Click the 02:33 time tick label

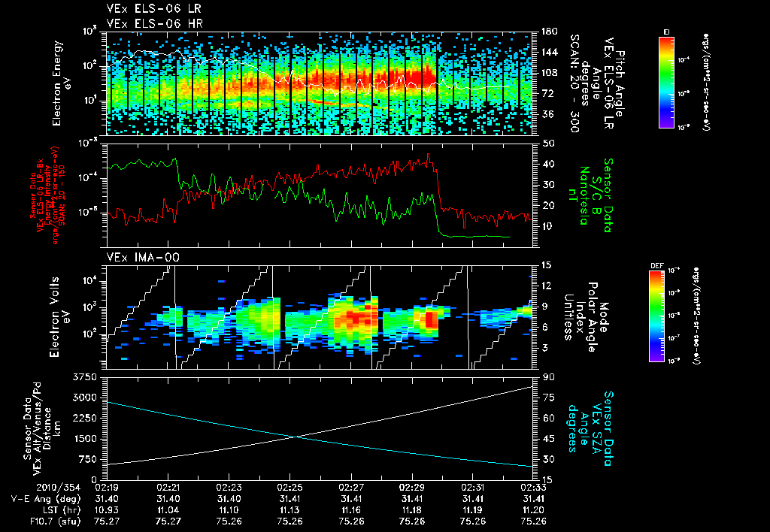(533, 488)
